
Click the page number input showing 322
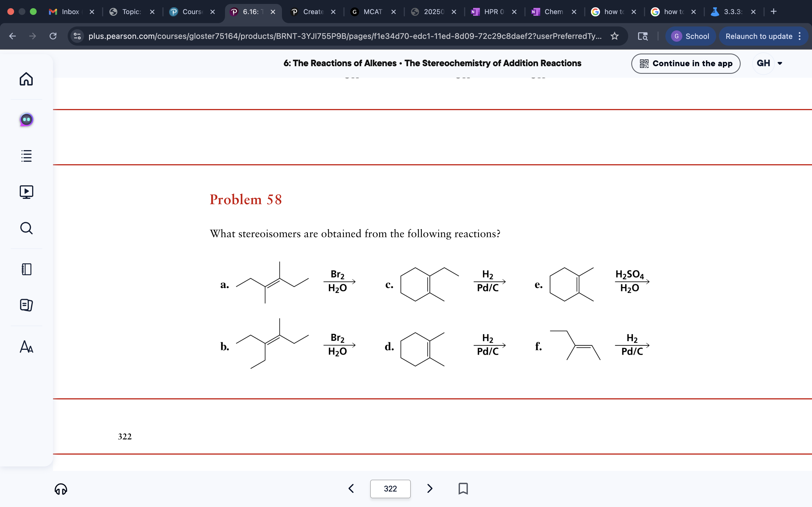[390, 489]
